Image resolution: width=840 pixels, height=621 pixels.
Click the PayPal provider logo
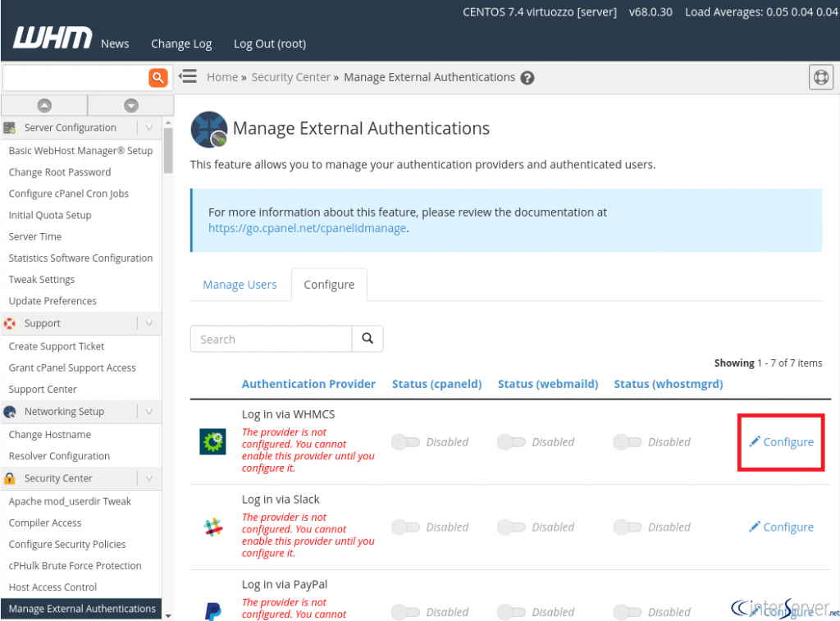coord(212,611)
